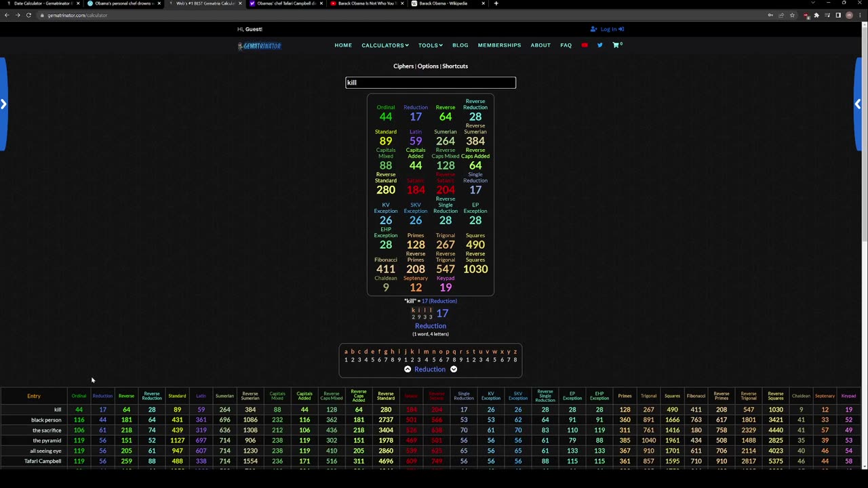Expand the right blue side panel arrow
868x488 pixels.
pos(858,104)
